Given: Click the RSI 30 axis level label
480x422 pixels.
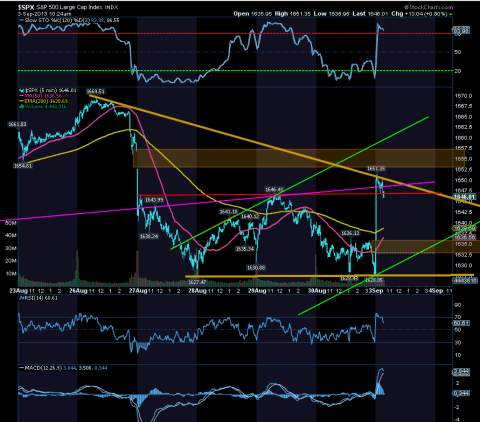Looking at the screenshot, I should (x=457, y=343).
